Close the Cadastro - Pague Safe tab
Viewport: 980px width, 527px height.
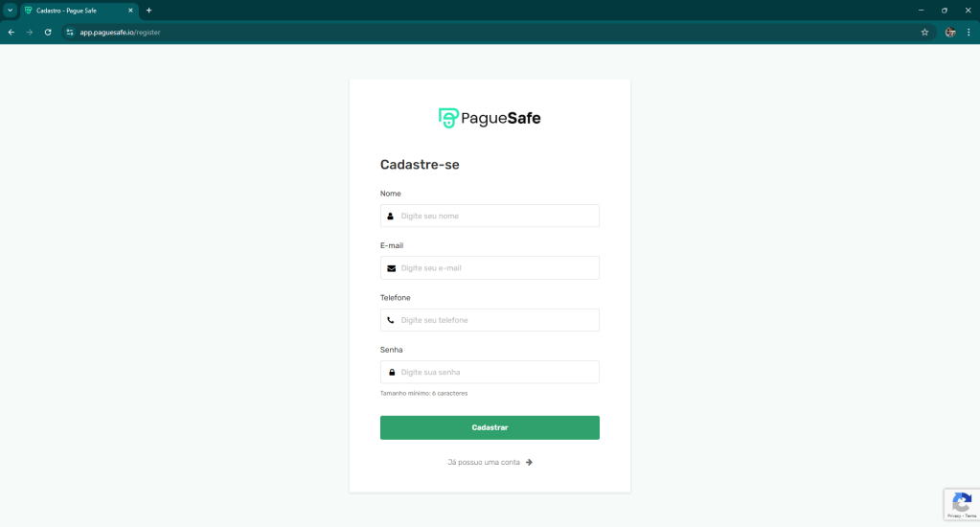coord(130,10)
